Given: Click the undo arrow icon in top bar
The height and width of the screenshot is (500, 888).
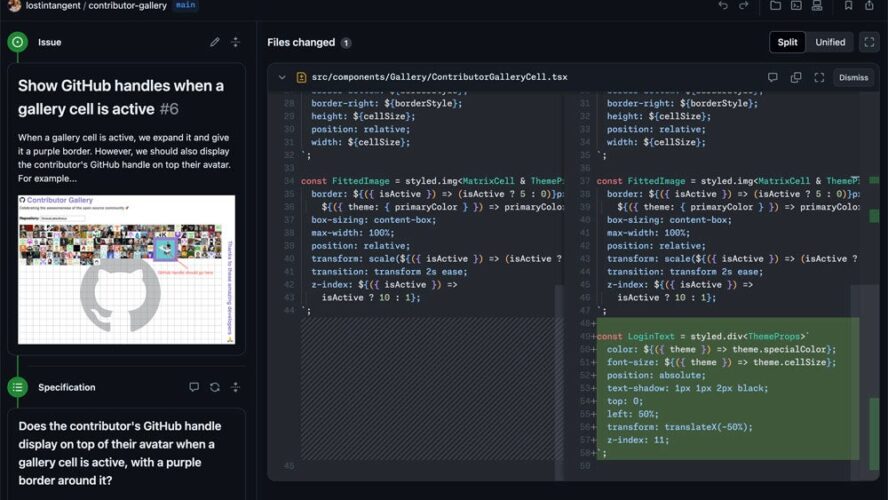Looking at the screenshot, I should [x=723, y=5].
